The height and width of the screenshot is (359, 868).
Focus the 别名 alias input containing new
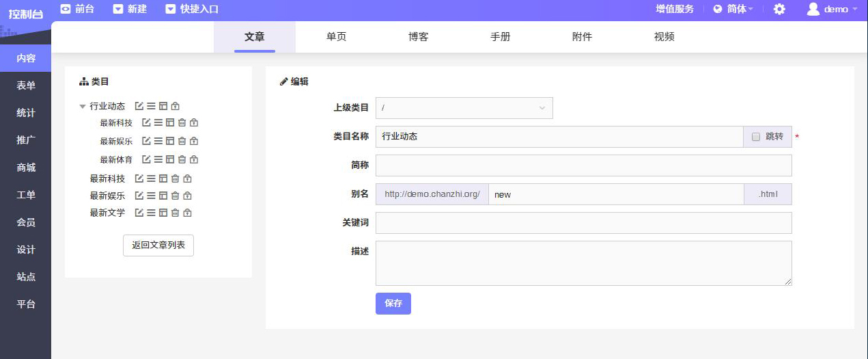[x=616, y=194]
